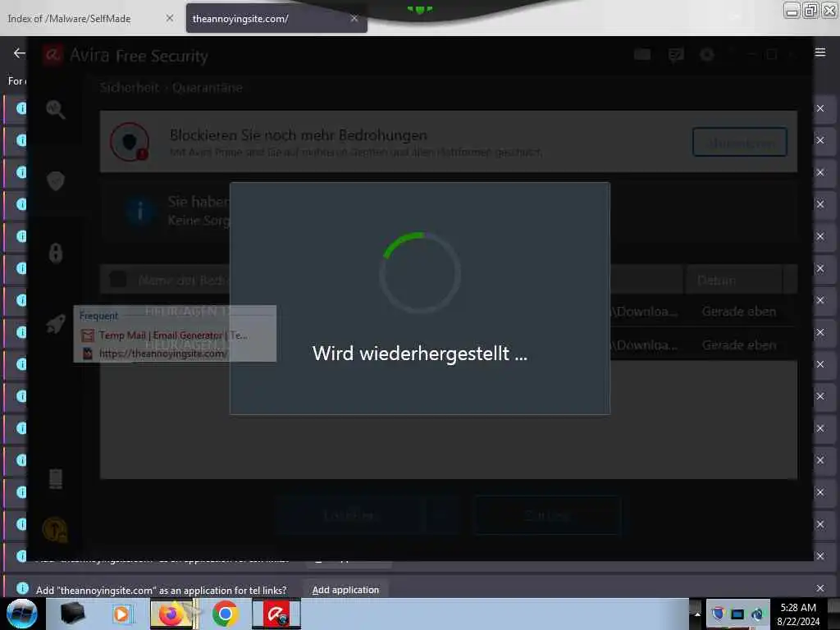Open Avira's Performance rocket sidebar icon
This screenshot has width=840, height=630.
56,323
